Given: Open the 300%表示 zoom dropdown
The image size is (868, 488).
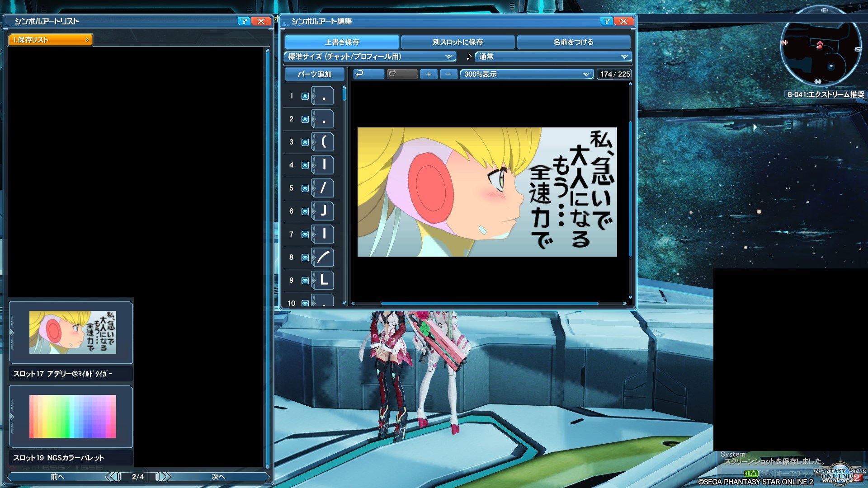Looking at the screenshot, I should pyautogui.click(x=527, y=74).
